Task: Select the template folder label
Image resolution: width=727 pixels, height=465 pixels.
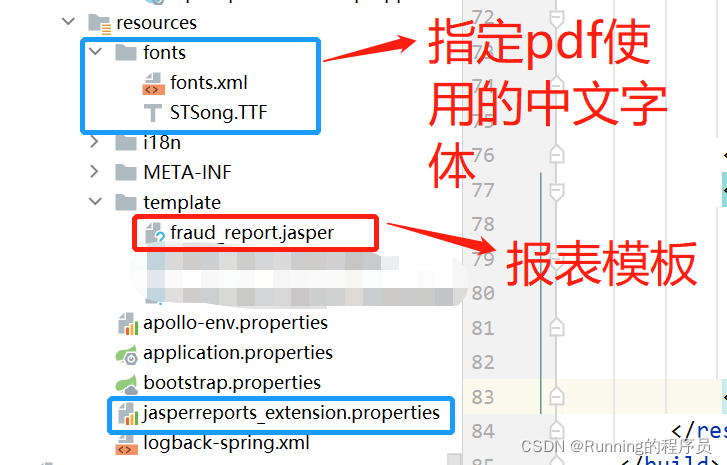Action: coord(182,203)
